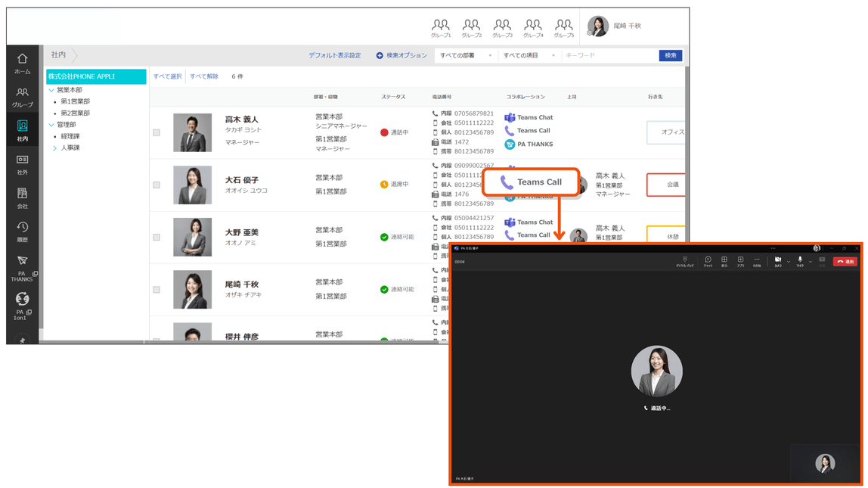Open the ホーム (Home) sidebar icon
868x488 pixels.
[22, 63]
